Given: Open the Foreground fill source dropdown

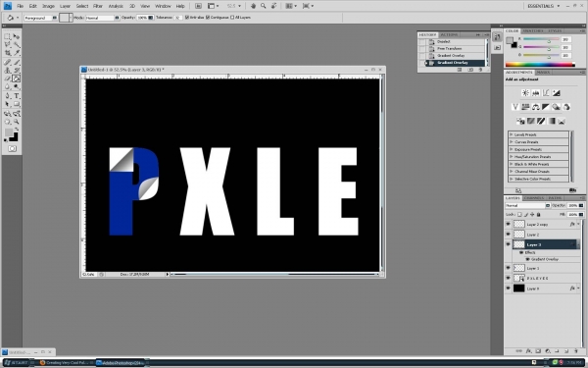Looking at the screenshot, I should point(40,18).
